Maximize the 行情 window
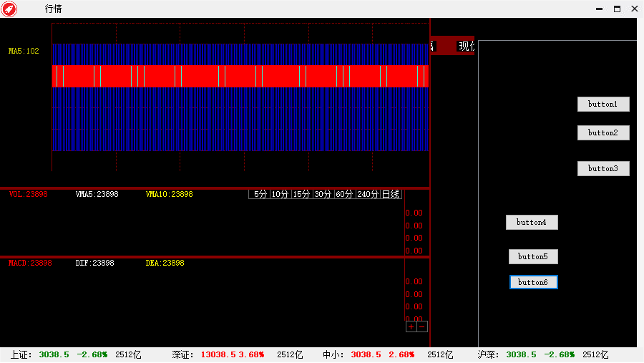 [617, 9]
